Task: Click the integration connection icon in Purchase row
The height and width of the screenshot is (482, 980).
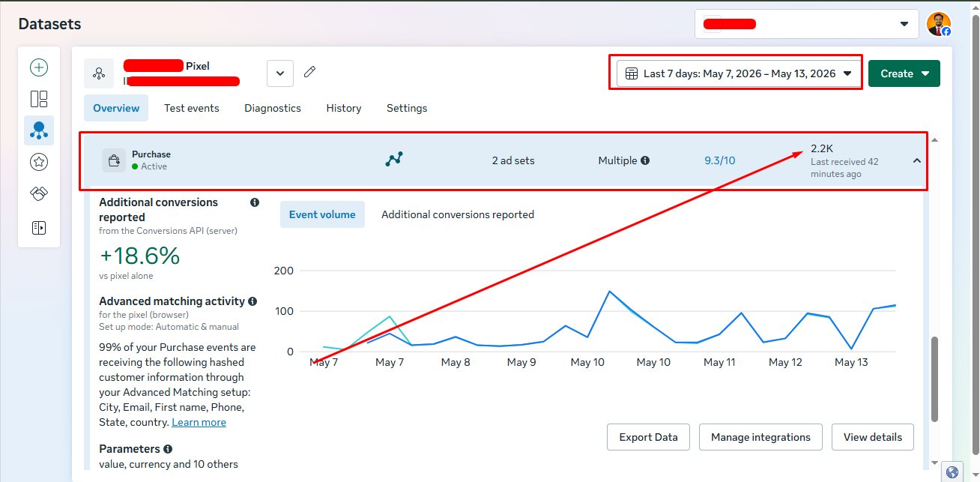Action: (x=394, y=159)
